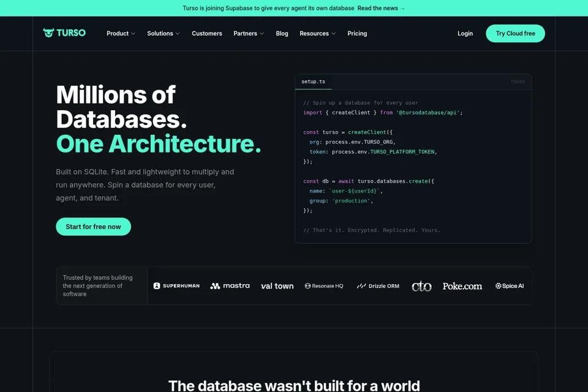Click the 'That's it. Encrypted.' code comment

pyautogui.click(x=371, y=230)
